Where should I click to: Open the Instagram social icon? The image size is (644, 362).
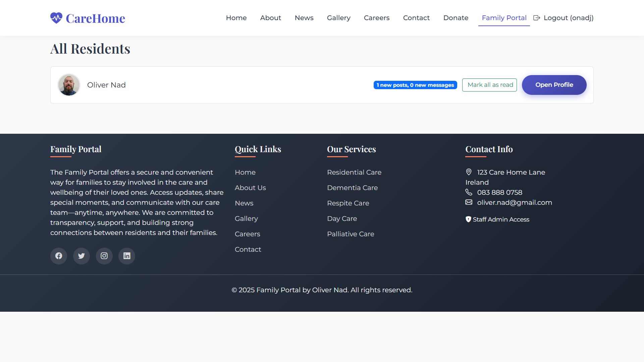(x=104, y=256)
